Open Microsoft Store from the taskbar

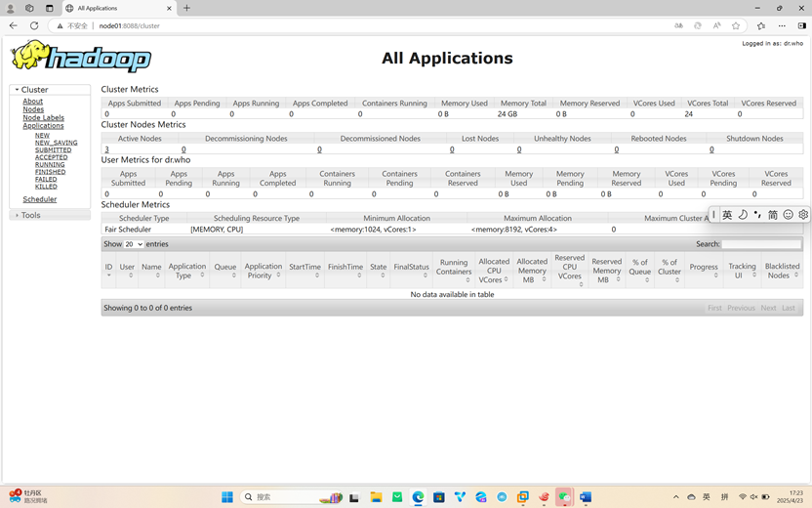point(439,497)
